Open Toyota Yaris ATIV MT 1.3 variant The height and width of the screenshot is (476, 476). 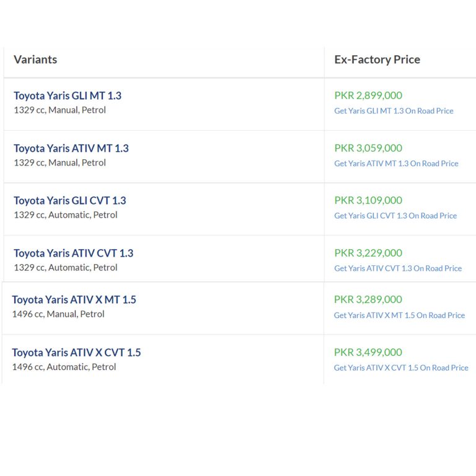pyautogui.click(x=71, y=148)
